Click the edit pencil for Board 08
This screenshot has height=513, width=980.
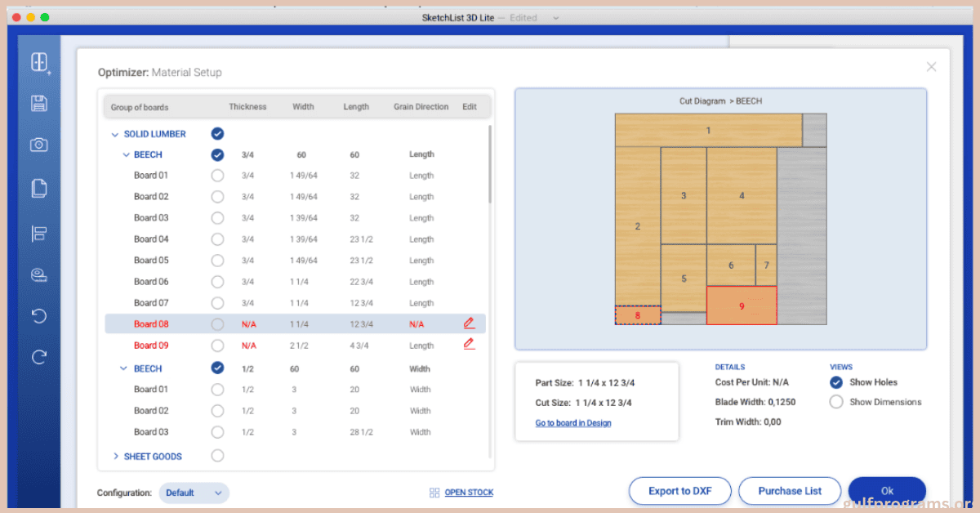pos(469,323)
